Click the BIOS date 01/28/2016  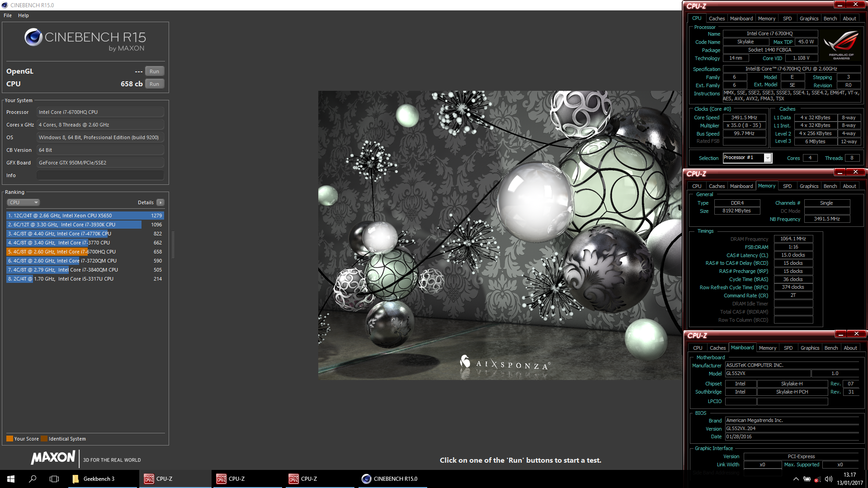tap(792, 436)
